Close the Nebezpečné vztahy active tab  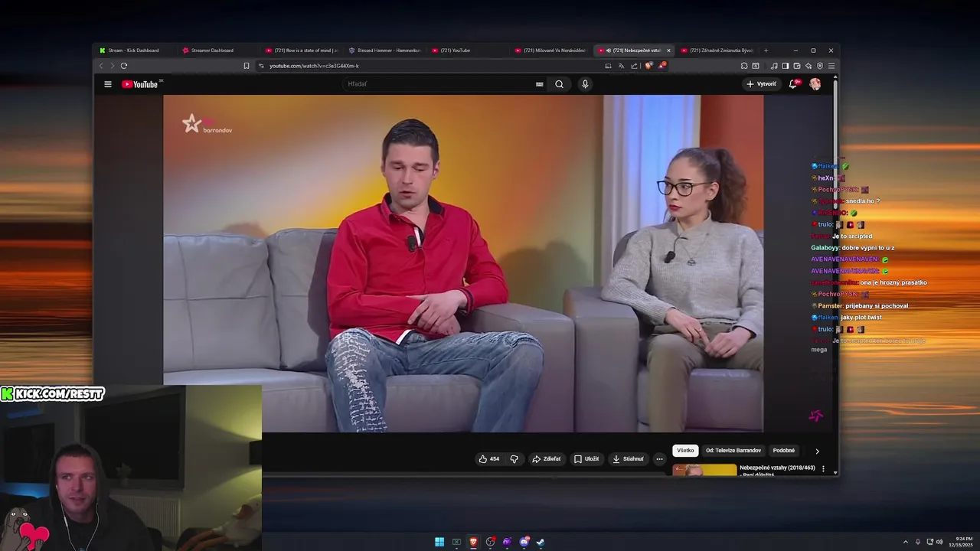668,51
